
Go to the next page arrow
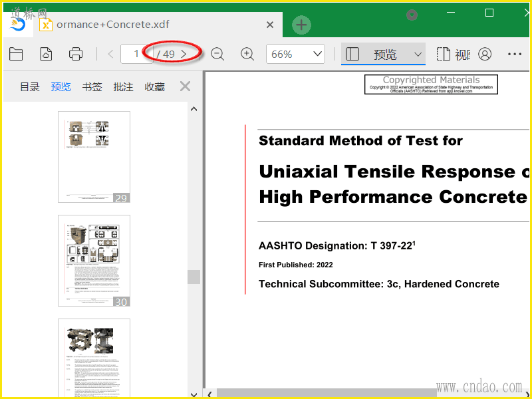pos(184,54)
